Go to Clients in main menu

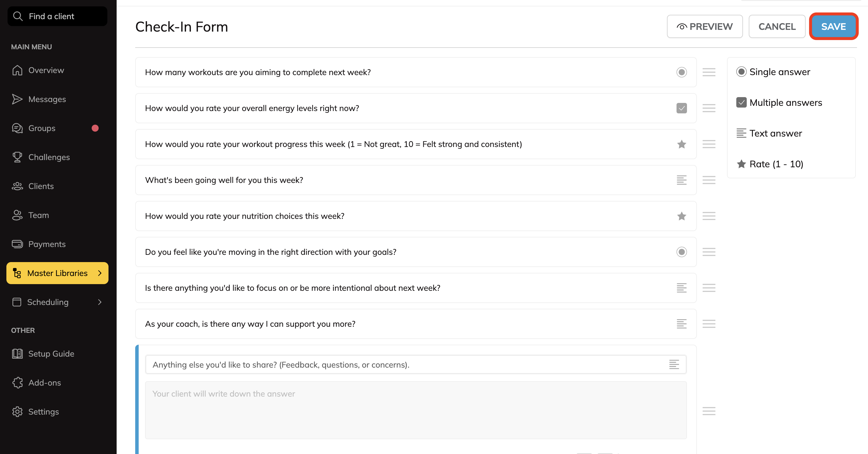41,186
